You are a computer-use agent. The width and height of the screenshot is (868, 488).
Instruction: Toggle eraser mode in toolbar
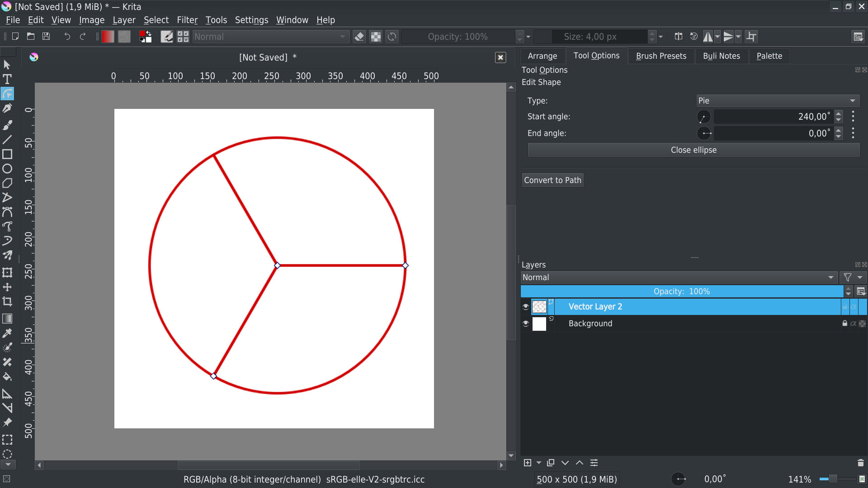(359, 37)
